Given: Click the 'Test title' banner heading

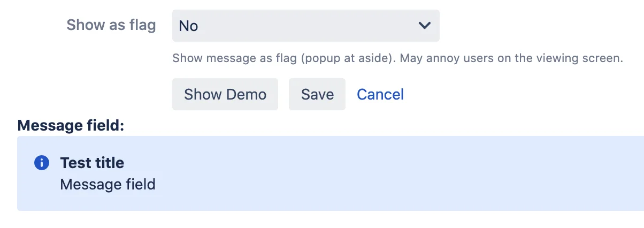Looking at the screenshot, I should tap(92, 163).
